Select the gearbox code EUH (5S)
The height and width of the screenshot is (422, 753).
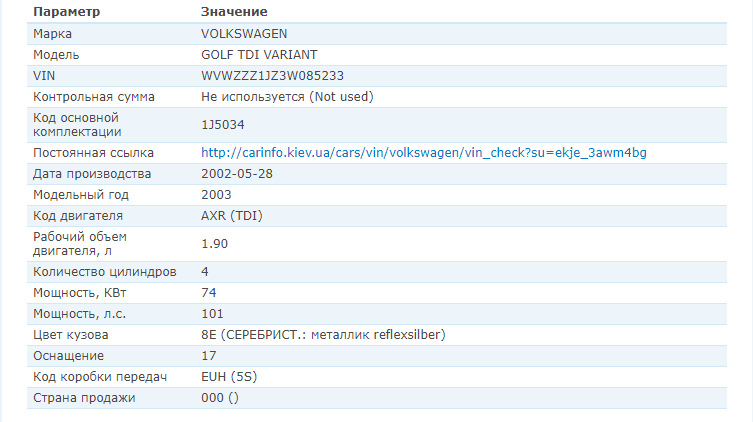(x=229, y=376)
